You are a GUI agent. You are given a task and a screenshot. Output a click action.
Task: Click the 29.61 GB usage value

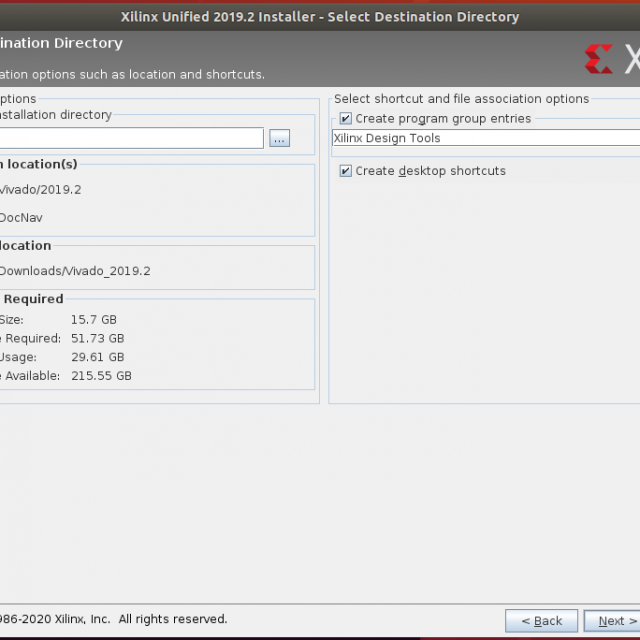(x=97, y=357)
